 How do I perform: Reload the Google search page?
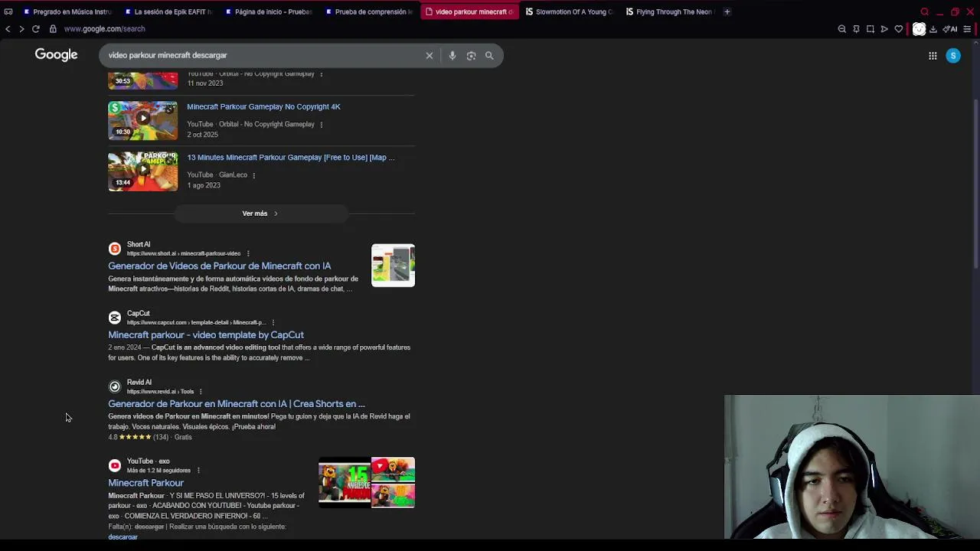click(x=35, y=29)
